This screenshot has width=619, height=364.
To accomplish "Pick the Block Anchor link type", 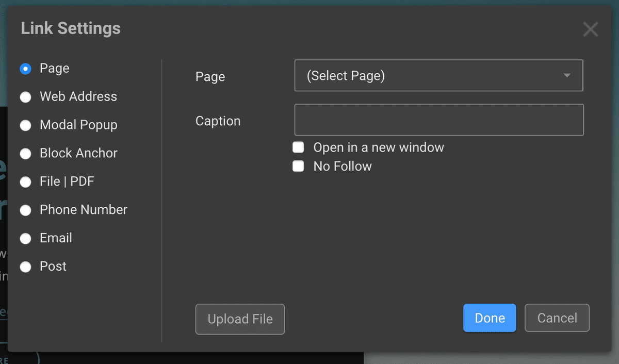I will click(25, 154).
